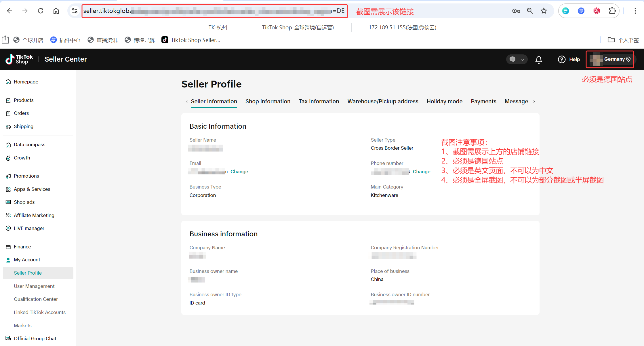Select the Seller information tab
Screen dimensions: 644x346
click(214, 101)
